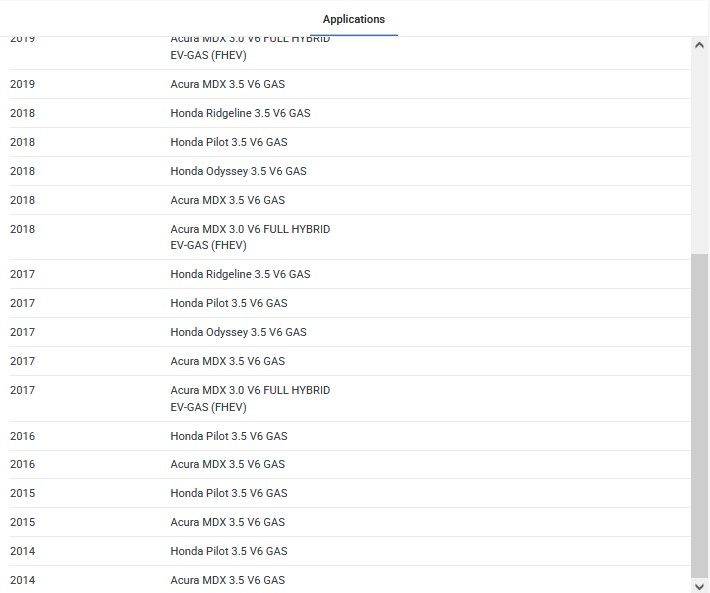Viewport: 710px width, 593px height.
Task: Select 2018 Acura MDX 3.0 V6 Full Hybrid row
Action: 350,237
